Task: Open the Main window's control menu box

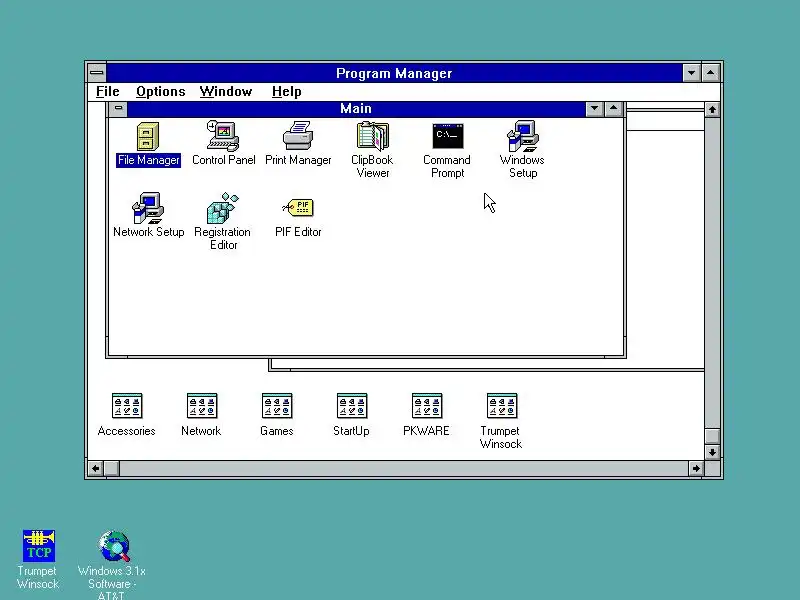Action: point(118,109)
